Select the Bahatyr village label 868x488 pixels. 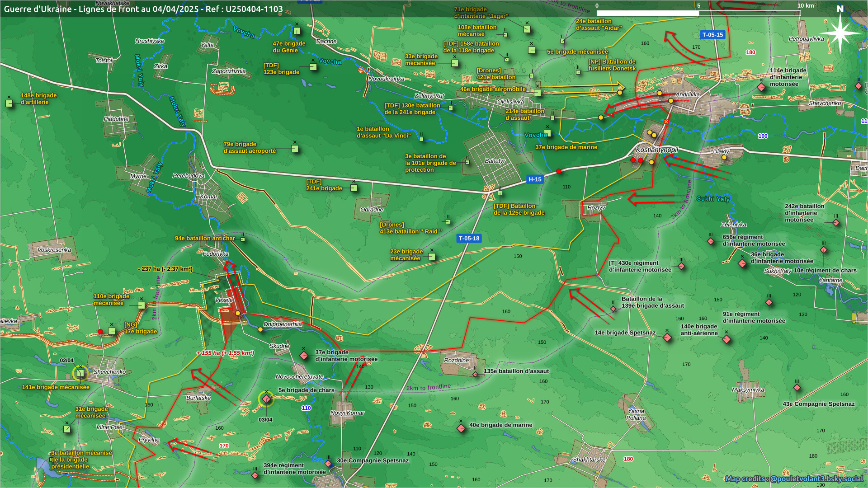(495, 161)
